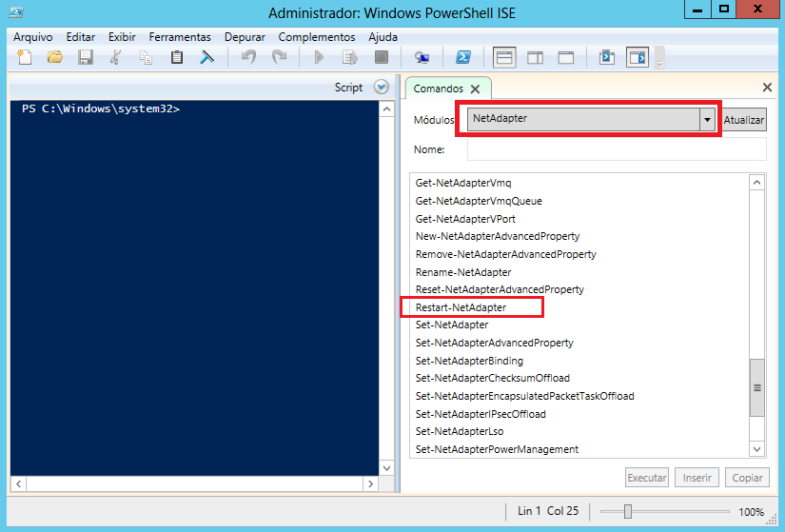Redo action with the toolbar arrow
785x532 pixels.
(x=279, y=58)
